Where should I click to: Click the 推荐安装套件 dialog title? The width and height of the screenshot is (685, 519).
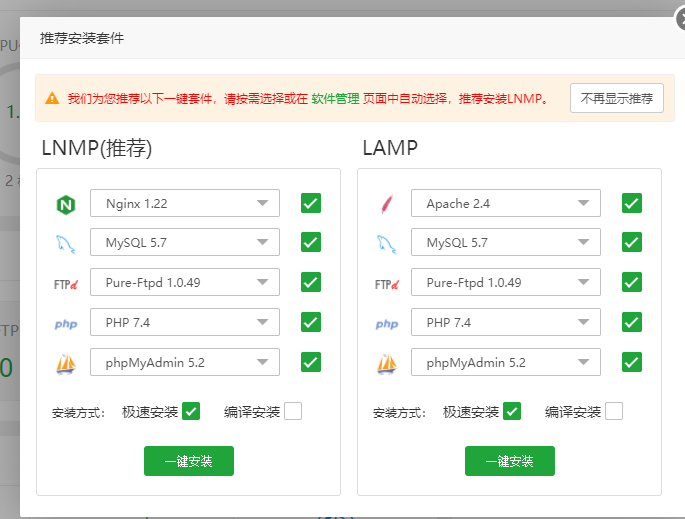[82, 38]
